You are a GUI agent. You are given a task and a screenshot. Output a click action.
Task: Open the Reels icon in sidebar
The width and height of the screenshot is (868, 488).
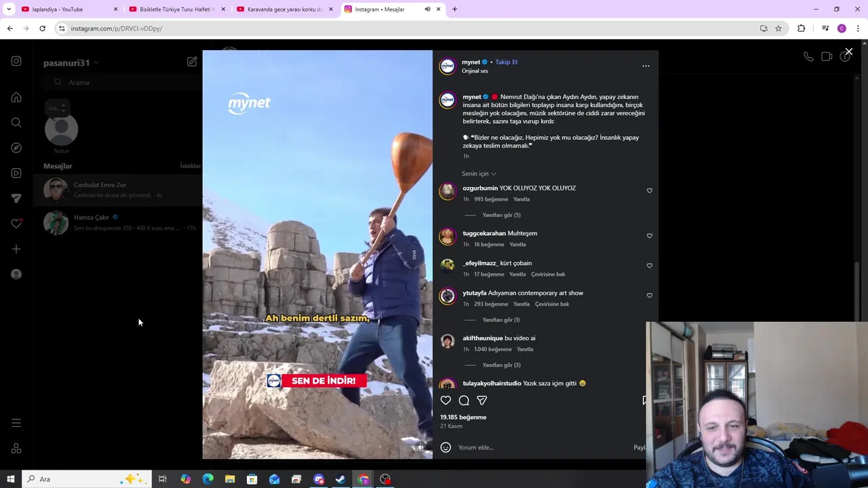16,173
